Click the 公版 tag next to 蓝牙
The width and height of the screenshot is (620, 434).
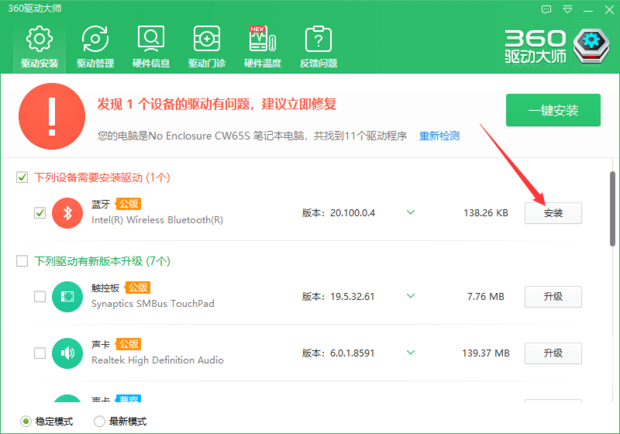129,204
